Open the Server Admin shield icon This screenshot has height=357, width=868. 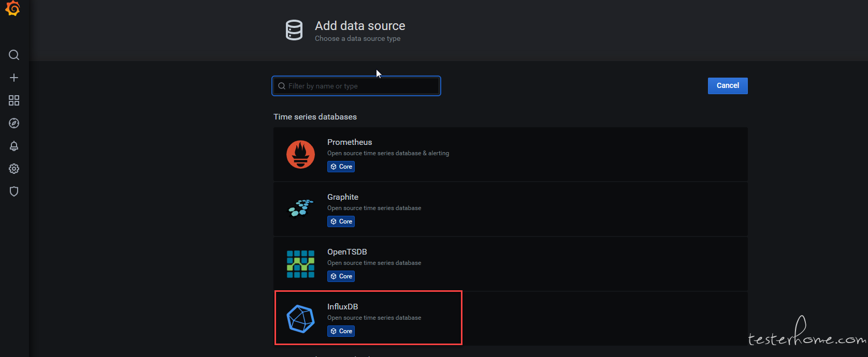(14, 191)
